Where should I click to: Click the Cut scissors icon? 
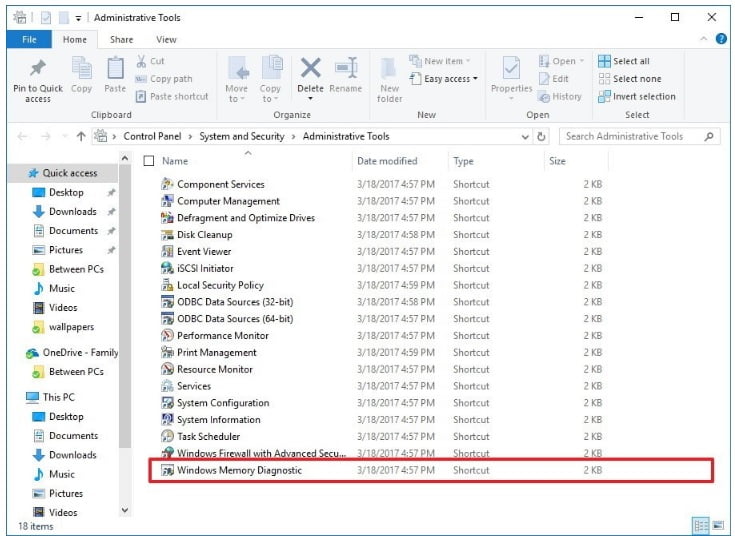pyautogui.click(x=141, y=61)
